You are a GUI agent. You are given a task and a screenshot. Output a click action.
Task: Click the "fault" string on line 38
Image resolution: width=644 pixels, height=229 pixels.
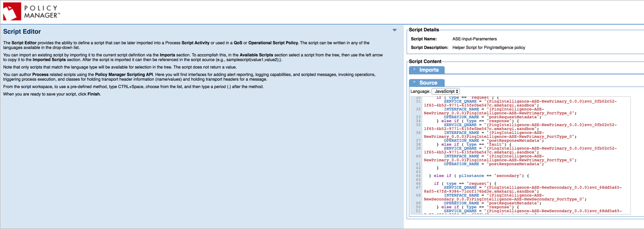pos(495,145)
